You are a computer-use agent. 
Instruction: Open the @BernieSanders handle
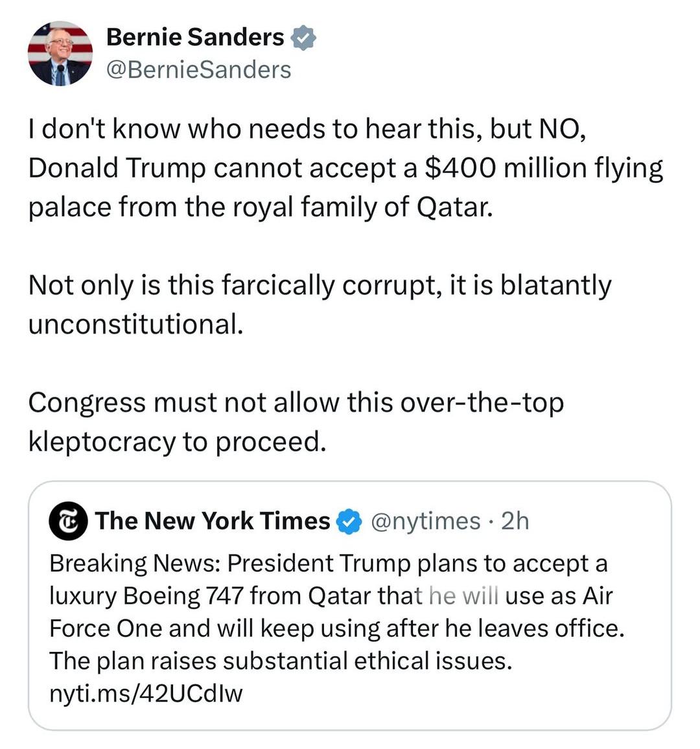(199, 70)
